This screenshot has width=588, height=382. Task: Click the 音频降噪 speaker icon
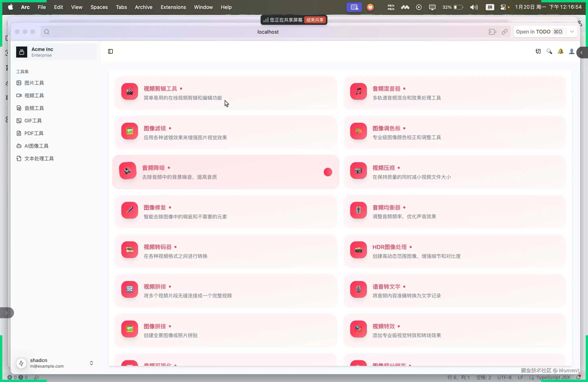128,171
